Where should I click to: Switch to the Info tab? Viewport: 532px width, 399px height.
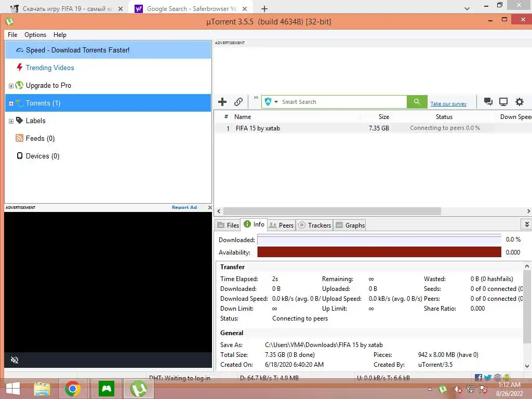pos(254,224)
